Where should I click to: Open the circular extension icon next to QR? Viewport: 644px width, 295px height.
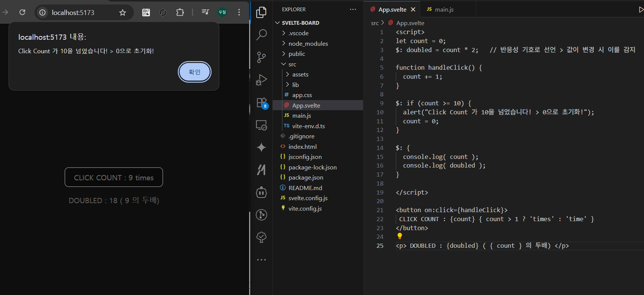(x=163, y=12)
